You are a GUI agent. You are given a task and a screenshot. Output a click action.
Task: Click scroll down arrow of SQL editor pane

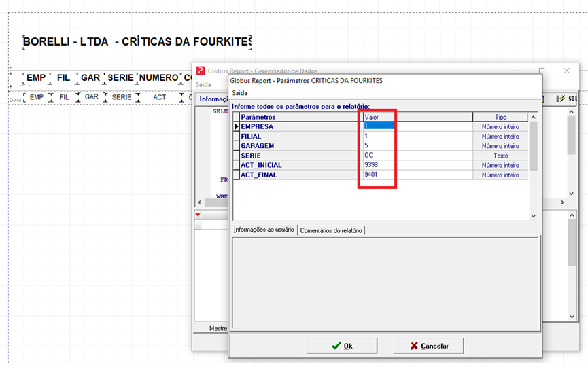pyautogui.click(x=571, y=194)
